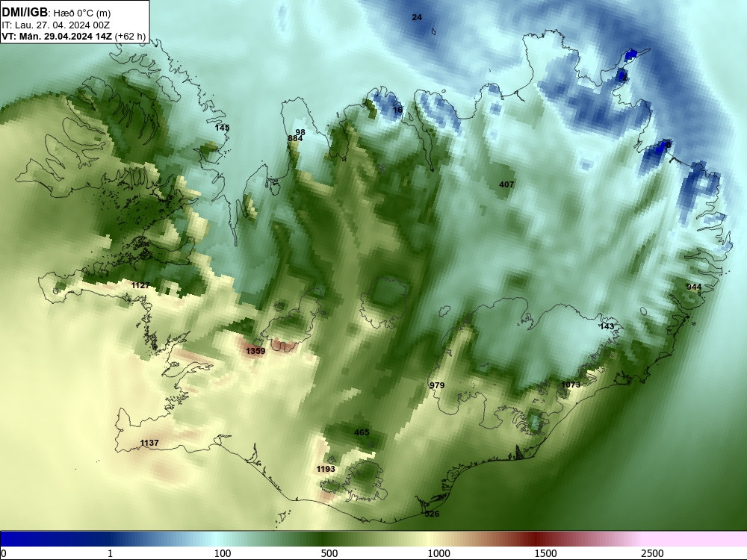Click the map value 1137
Viewport: 747px width, 560px height.
[x=149, y=443]
